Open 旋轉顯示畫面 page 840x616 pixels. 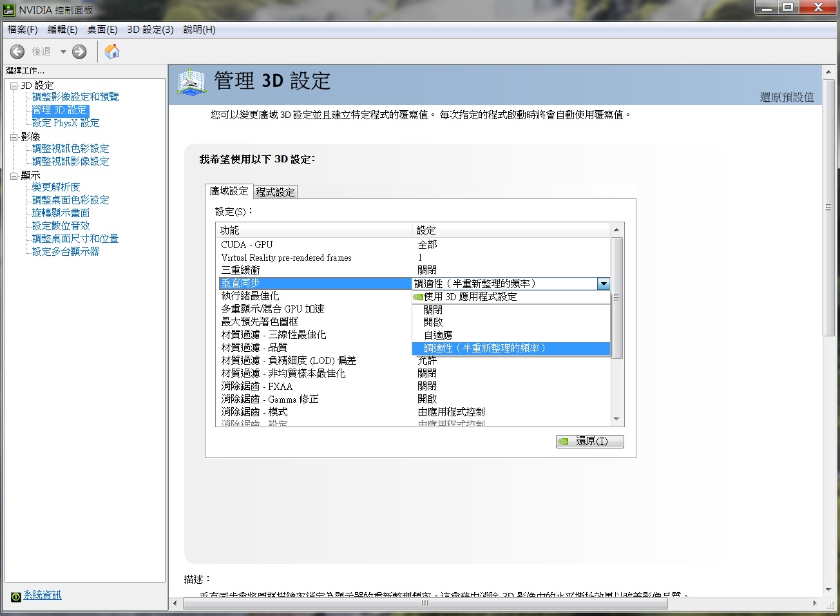click(61, 213)
